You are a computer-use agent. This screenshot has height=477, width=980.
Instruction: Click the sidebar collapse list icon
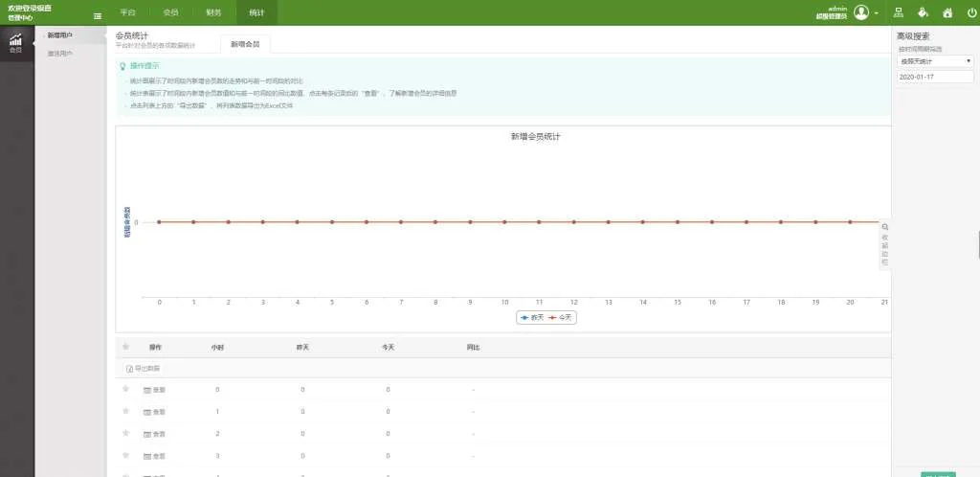(x=98, y=15)
